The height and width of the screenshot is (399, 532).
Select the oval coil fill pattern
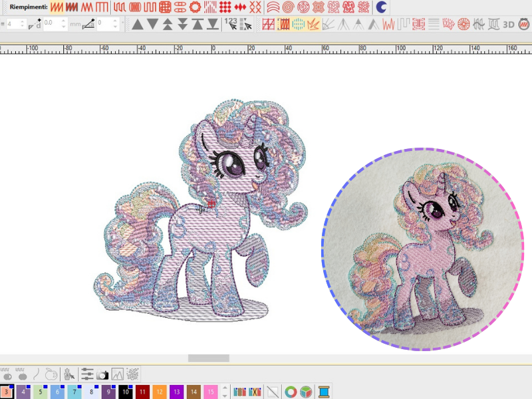(135, 7)
